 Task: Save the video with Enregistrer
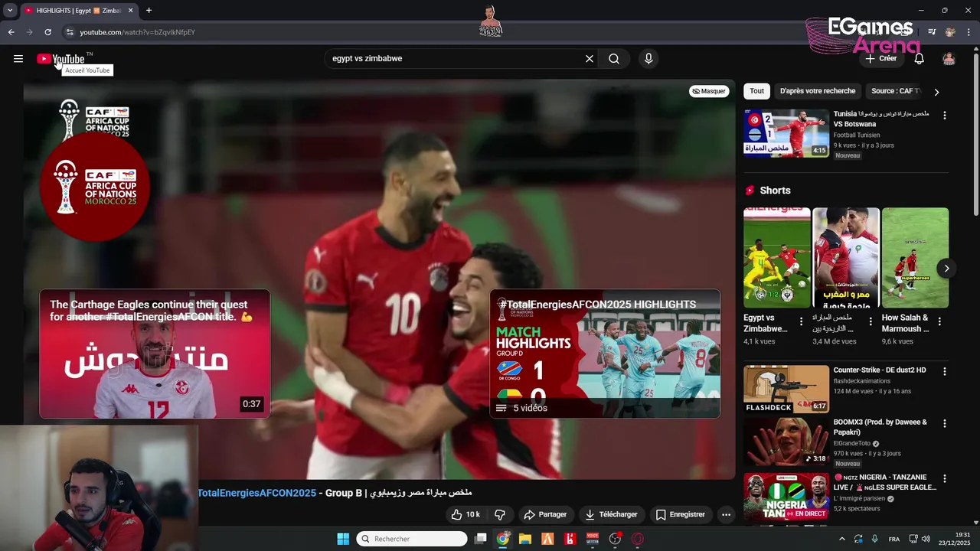point(680,514)
